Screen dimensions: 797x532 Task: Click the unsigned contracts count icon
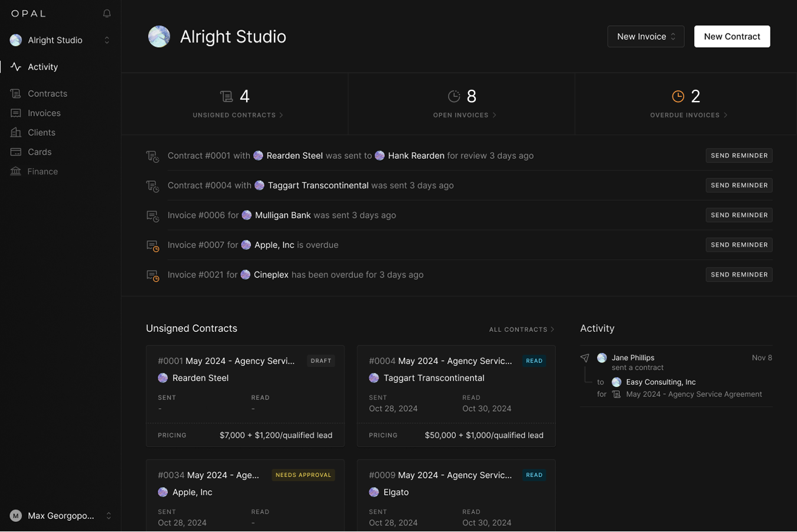coord(226,96)
